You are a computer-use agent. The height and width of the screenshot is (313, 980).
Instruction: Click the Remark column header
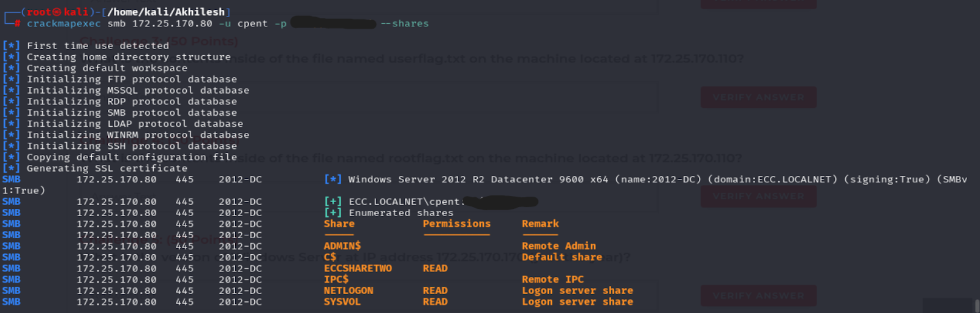[x=540, y=224]
